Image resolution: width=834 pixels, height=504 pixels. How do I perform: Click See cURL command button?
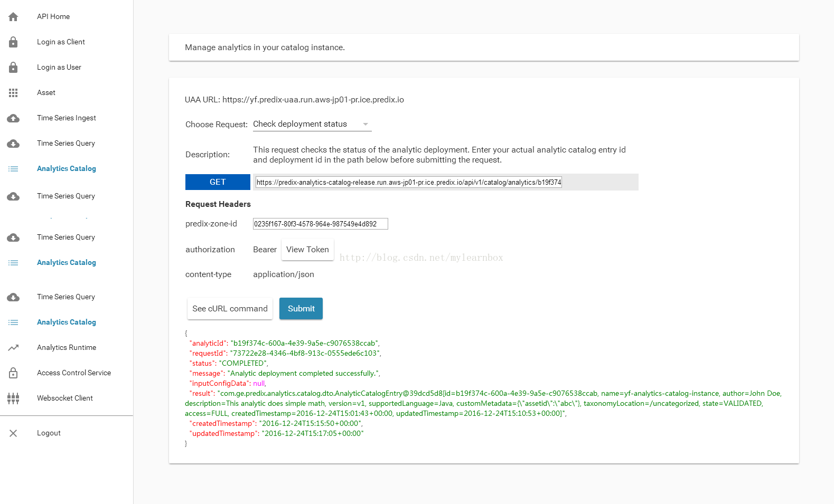(230, 309)
